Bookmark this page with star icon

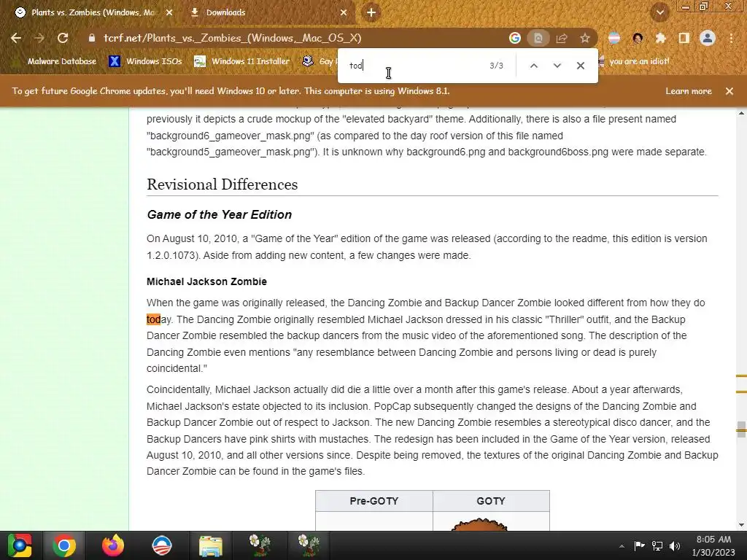585,38
